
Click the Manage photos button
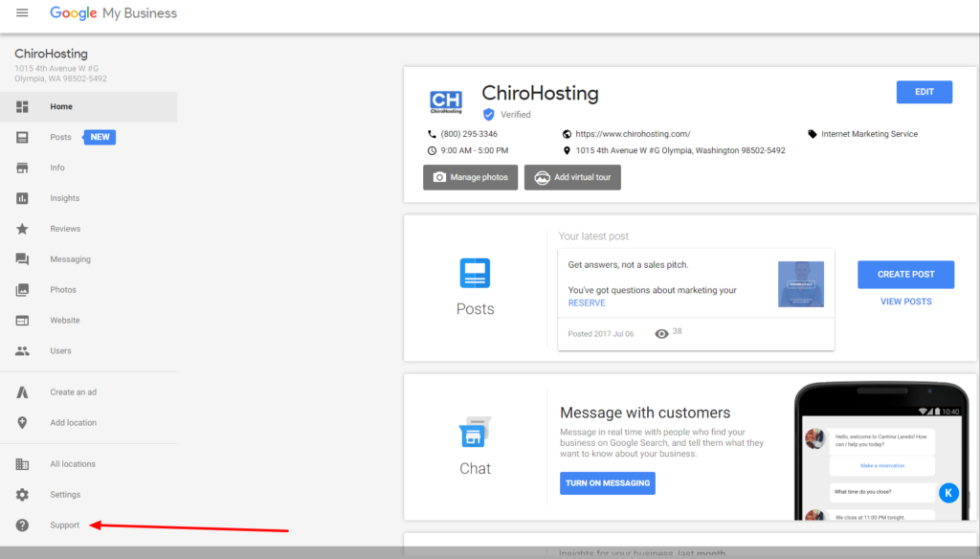coord(471,177)
